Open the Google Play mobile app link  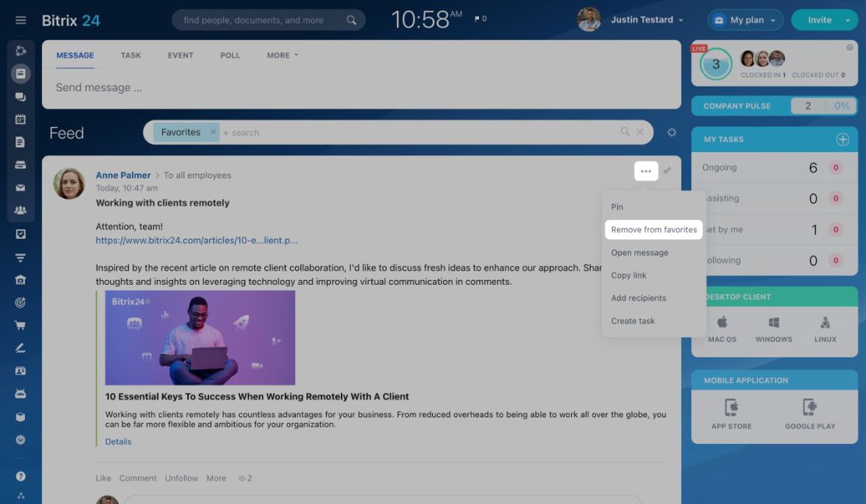point(810,414)
